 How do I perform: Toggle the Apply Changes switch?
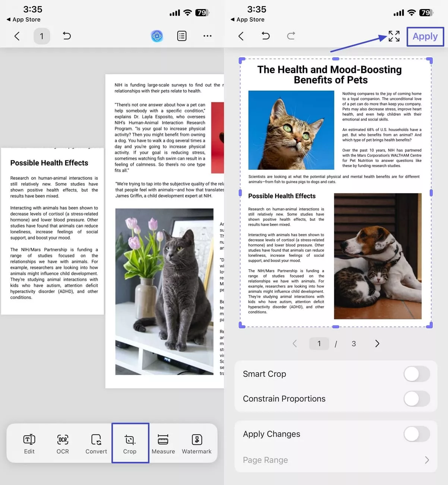click(x=417, y=434)
